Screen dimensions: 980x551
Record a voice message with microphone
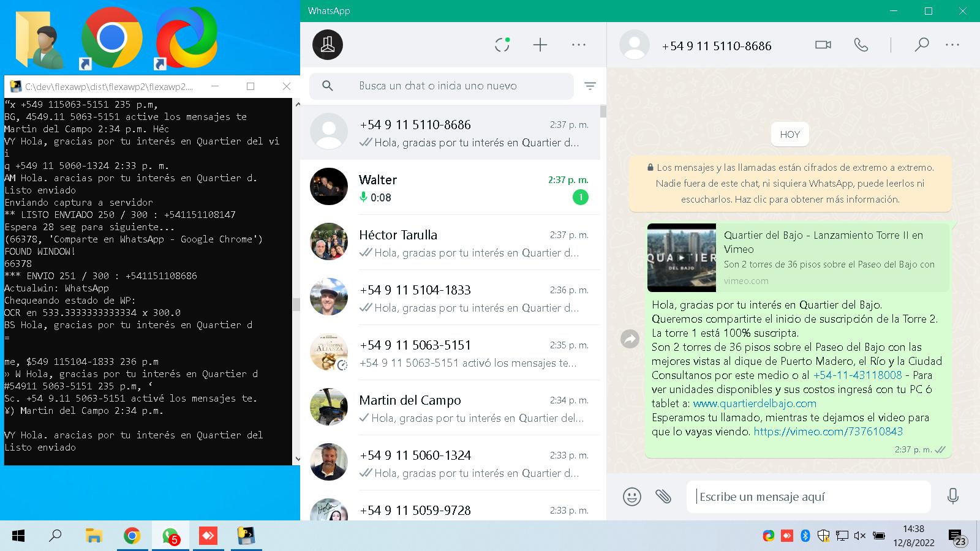point(952,496)
